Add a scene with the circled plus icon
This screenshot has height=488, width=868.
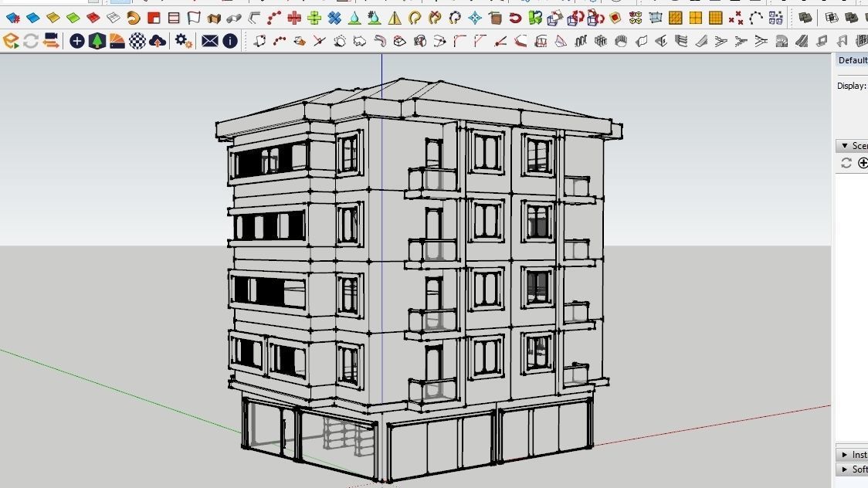(x=863, y=163)
